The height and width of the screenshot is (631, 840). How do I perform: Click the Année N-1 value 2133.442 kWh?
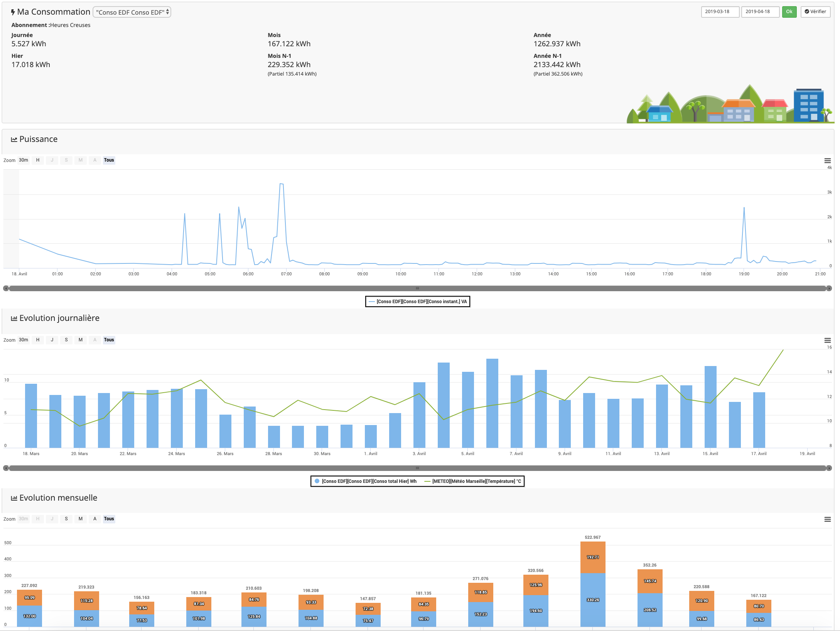[557, 65]
